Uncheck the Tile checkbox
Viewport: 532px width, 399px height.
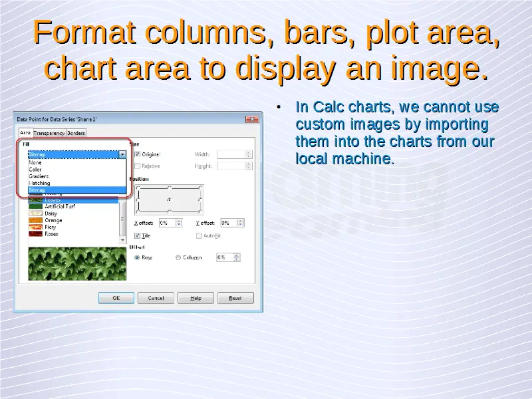[x=138, y=235]
